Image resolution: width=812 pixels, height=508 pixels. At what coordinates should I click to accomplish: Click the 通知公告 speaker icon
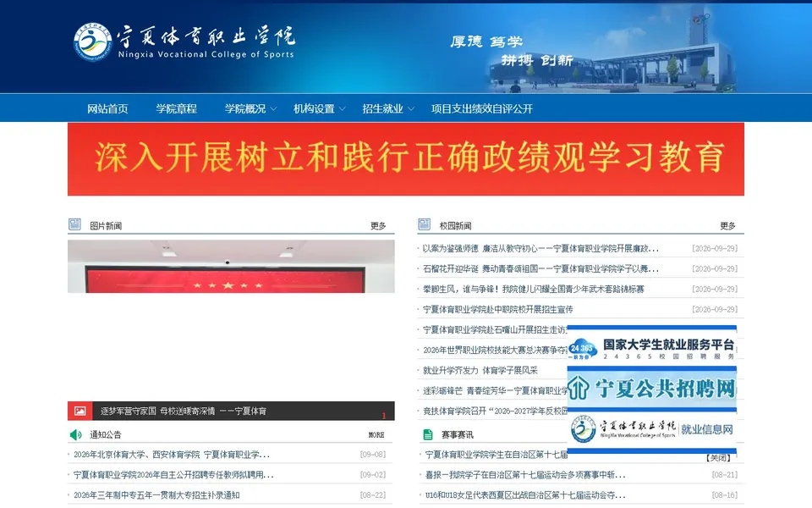(x=75, y=434)
